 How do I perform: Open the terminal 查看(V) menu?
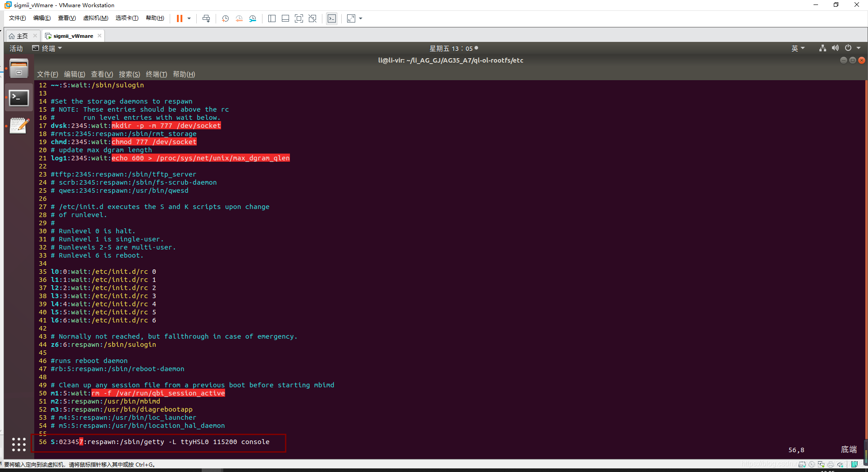point(102,74)
